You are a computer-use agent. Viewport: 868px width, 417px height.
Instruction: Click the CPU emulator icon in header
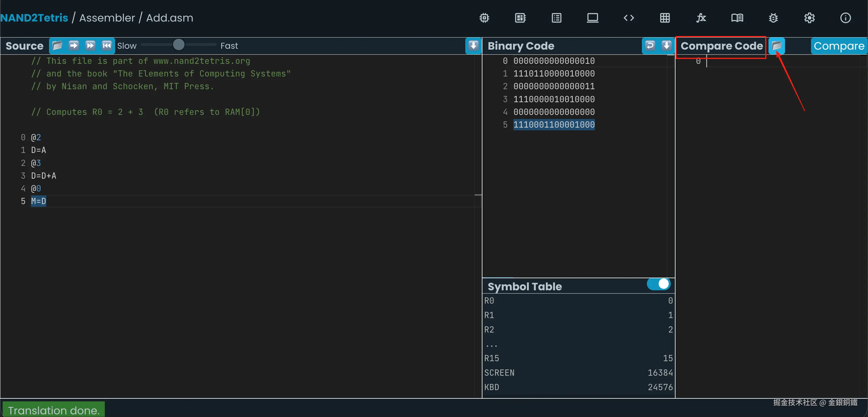520,18
